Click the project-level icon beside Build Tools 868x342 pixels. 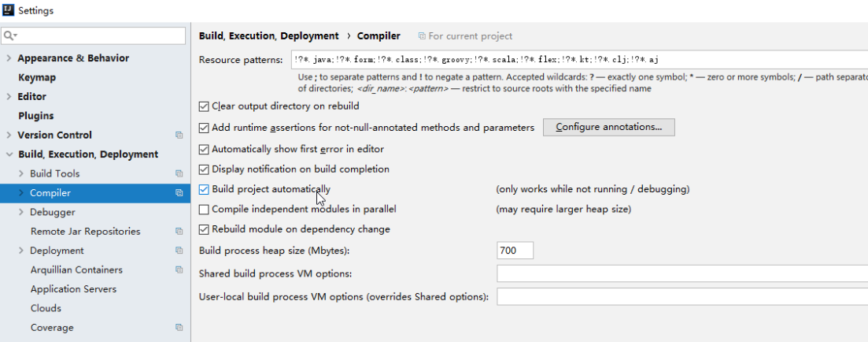coord(179,173)
